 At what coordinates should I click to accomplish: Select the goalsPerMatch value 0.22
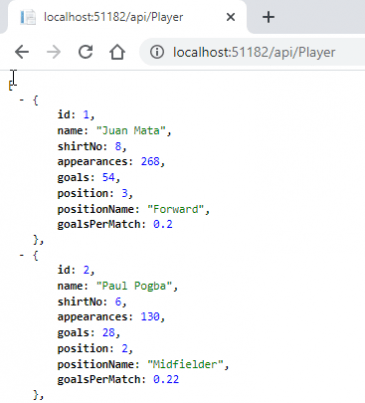[x=166, y=379]
